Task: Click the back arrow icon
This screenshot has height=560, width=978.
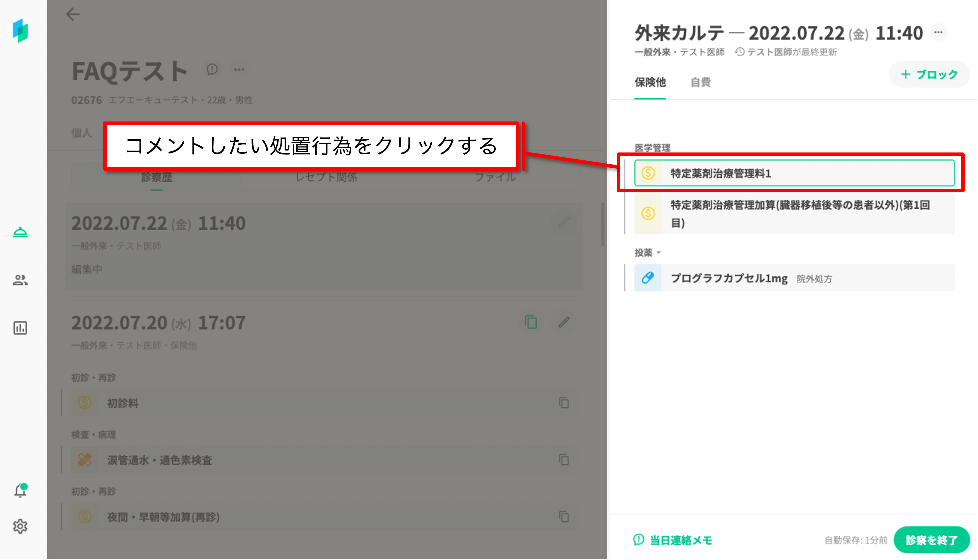Action: point(73,15)
